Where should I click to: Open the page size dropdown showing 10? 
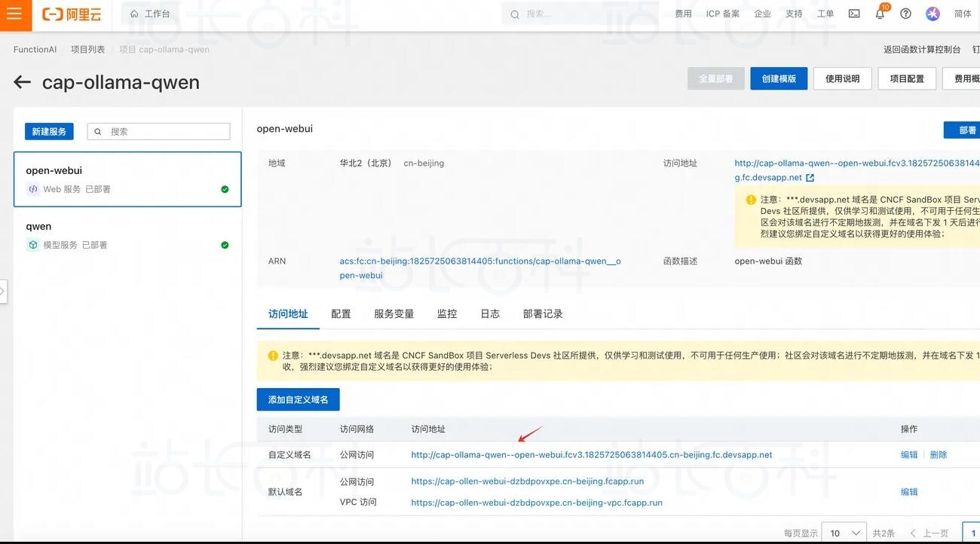(x=844, y=533)
